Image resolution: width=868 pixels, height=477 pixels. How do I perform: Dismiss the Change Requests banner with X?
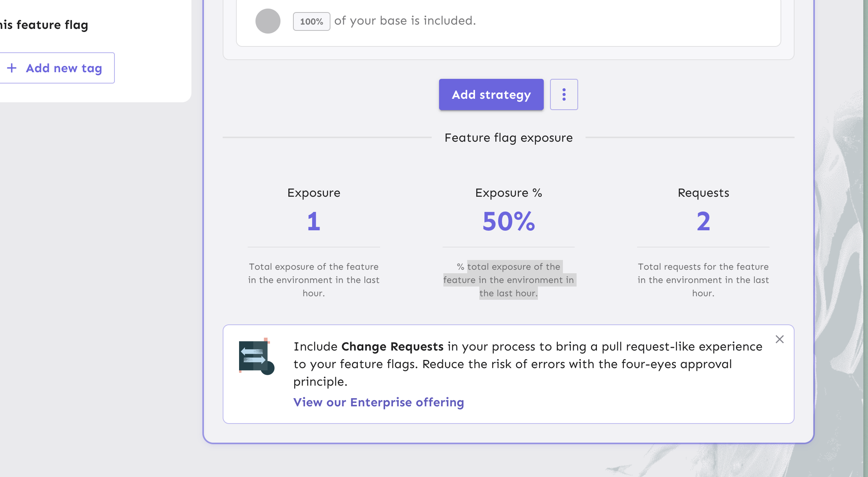[x=779, y=339]
